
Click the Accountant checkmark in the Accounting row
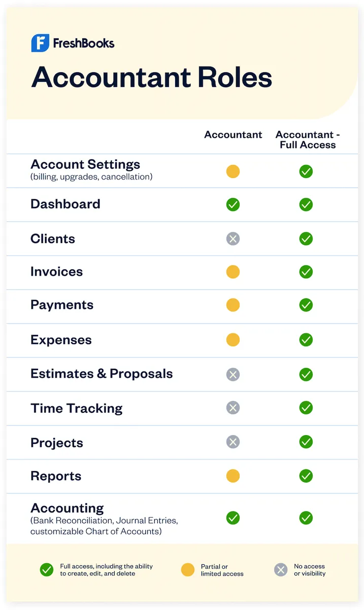(233, 518)
